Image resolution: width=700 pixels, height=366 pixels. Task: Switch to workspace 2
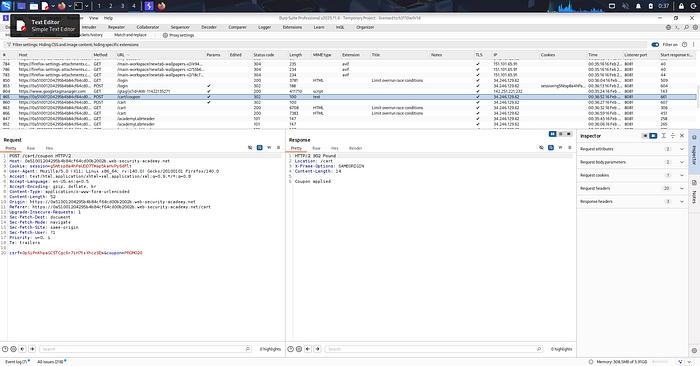point(111,6)
